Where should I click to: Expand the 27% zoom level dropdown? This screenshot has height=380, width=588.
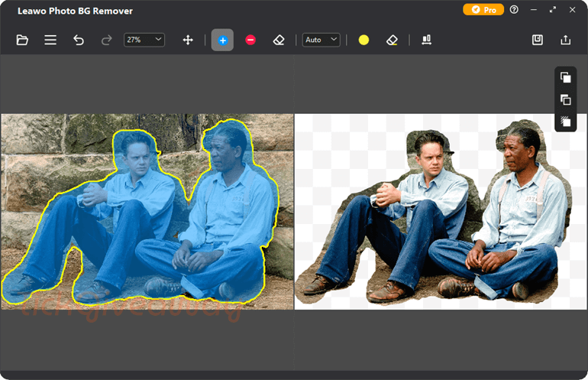[144, 40]
